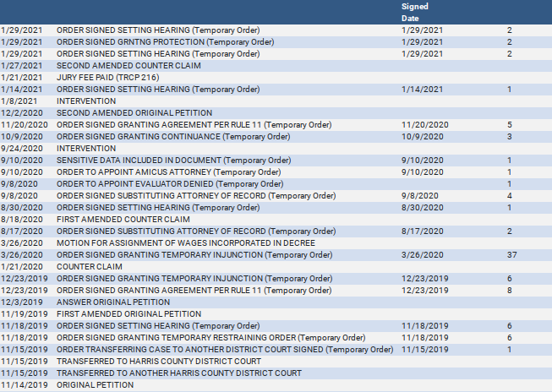Screen dimensions: 552x392
Task: Open the 3/26/2020 GRANTING TEMPORARY INJUNCTION entry
Action: (194, 255)
